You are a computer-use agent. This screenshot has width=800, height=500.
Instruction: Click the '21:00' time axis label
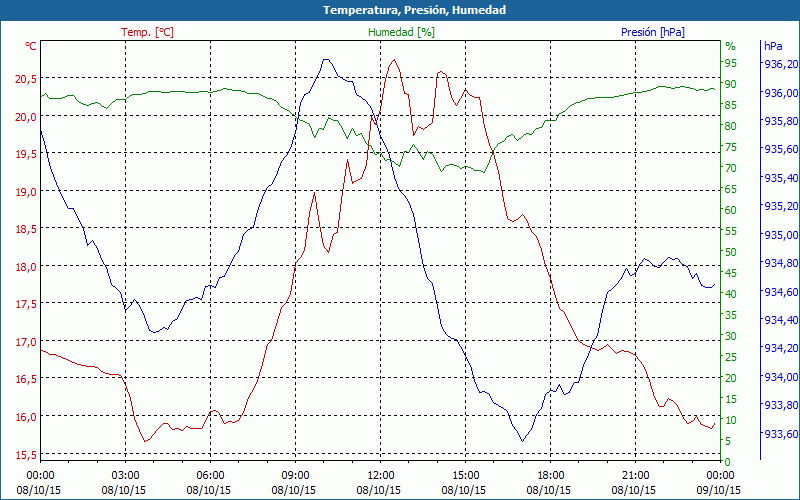point(635,476)
